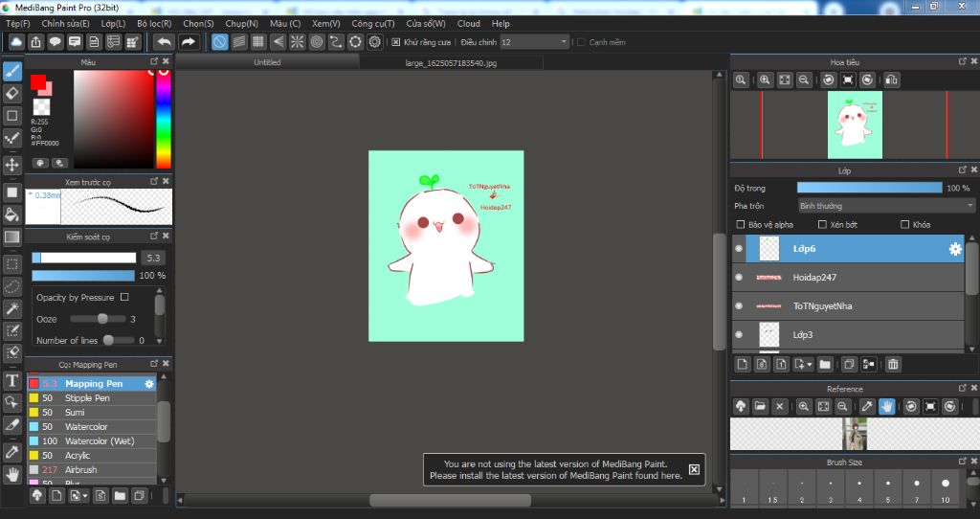Switch to the Untitled tab

(x=267, y=62)
